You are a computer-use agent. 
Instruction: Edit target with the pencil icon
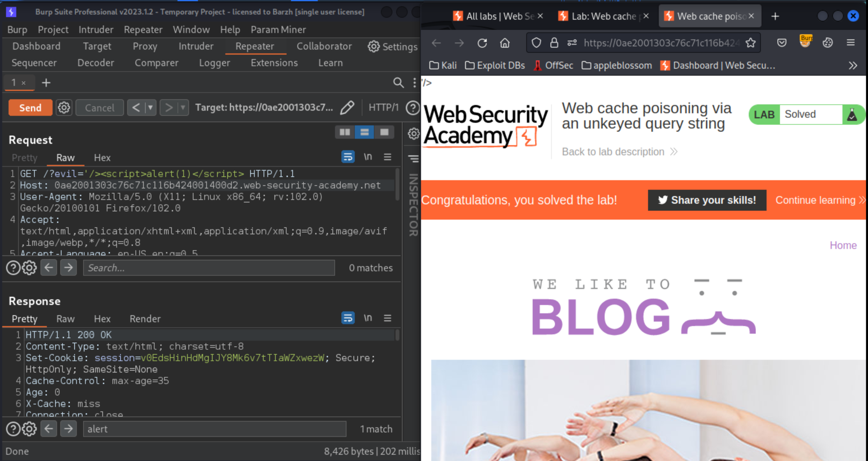tap(347, 108)
